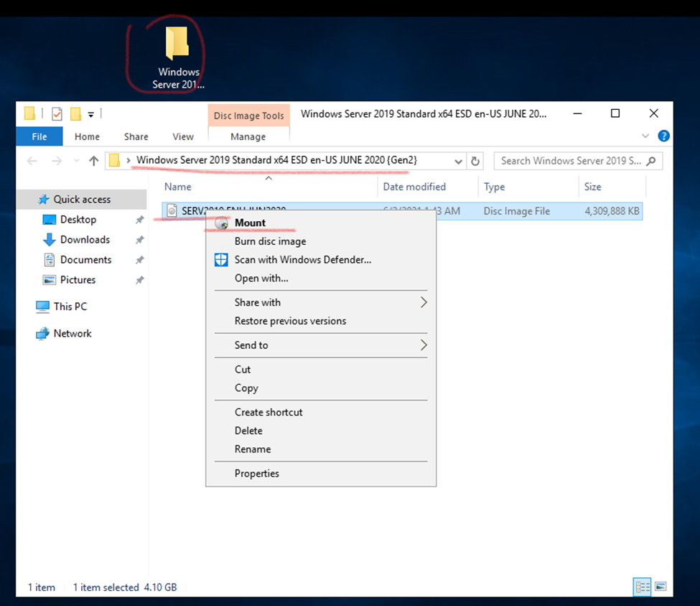The width and height of the screenshot is (700, 606).
Task: Open the Manage tab under Disc Image Tools
Action: pyautogui.click(x=248, y=136)
